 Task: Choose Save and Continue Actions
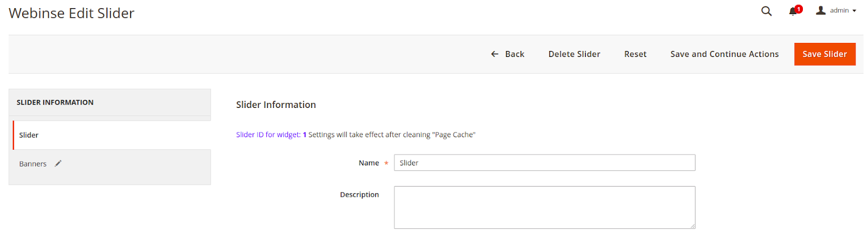point(724,54)
